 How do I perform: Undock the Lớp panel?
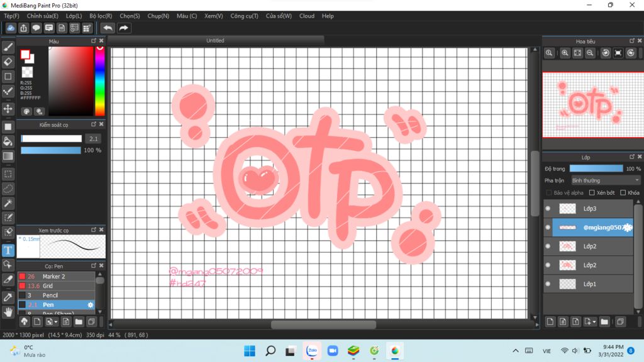[x=632, y=156]
